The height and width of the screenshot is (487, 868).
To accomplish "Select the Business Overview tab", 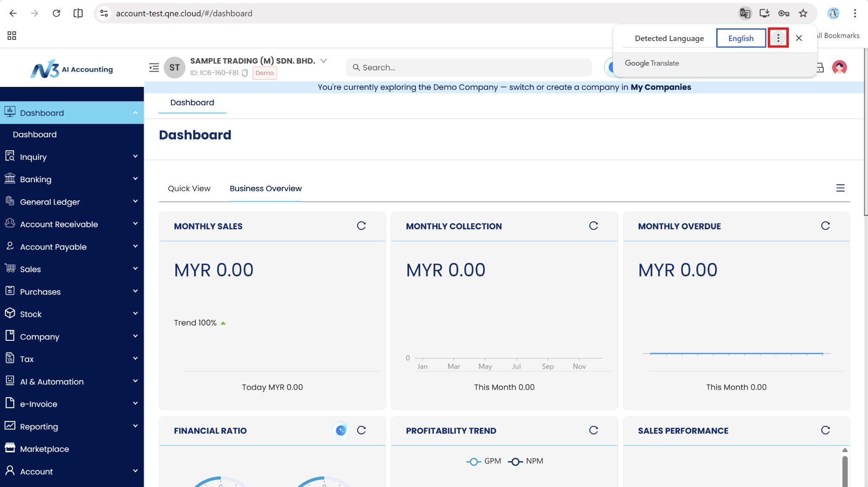I will pyautogui.click(x=266, y=189).
